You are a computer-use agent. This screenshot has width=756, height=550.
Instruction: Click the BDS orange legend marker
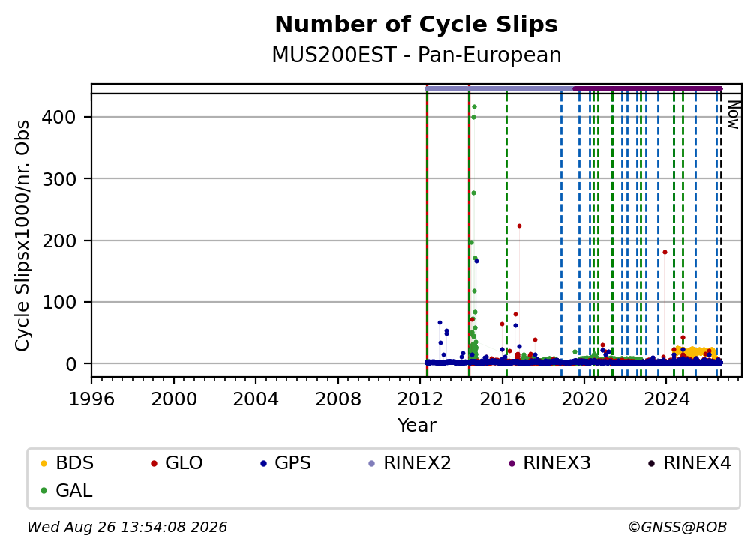pos(43,464)
